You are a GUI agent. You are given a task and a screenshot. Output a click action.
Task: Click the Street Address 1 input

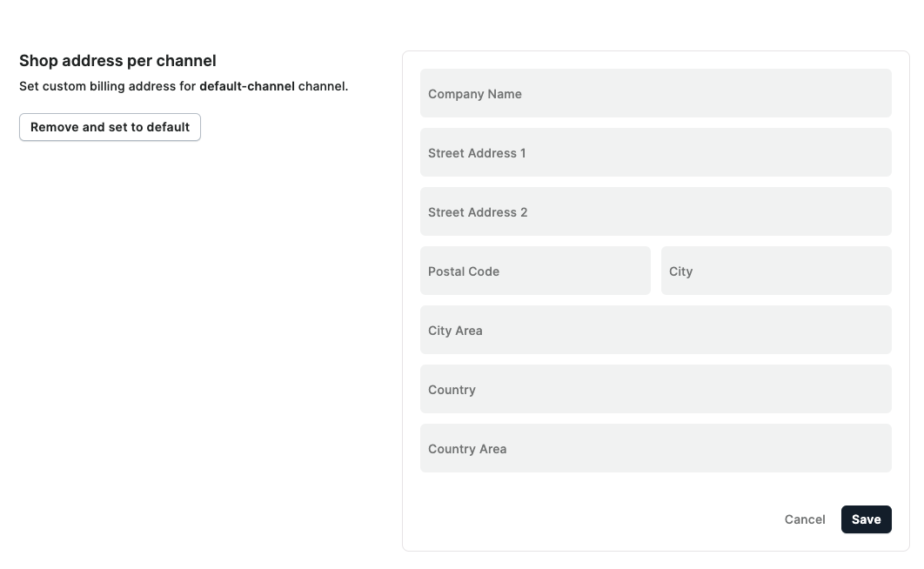pyautogui.click(x=655, y=152)
